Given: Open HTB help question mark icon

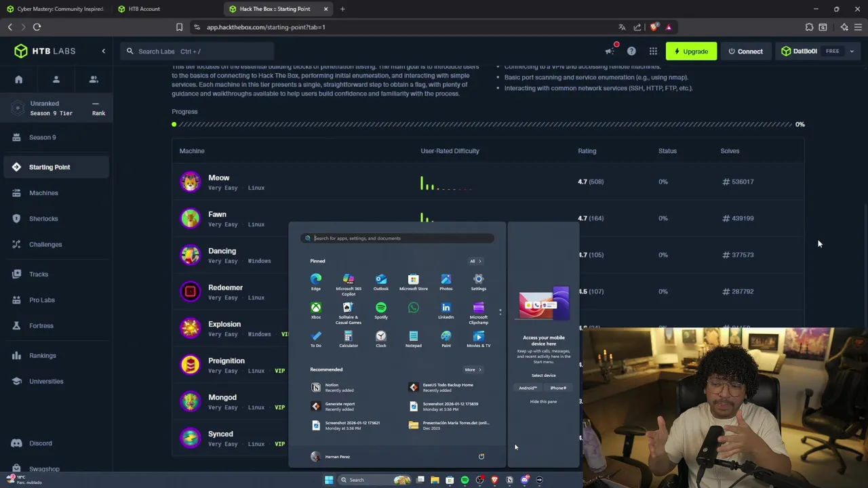Looking at the screenshot, I should click(631, 52).
